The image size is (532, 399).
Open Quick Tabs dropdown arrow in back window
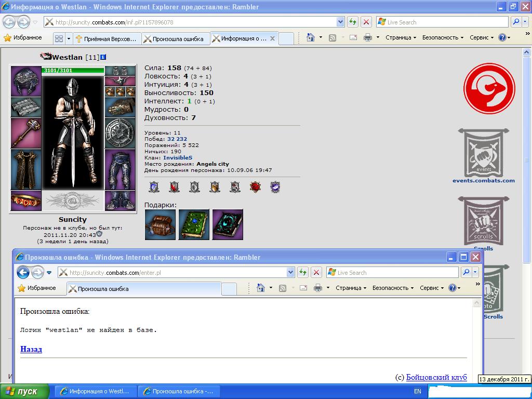(x=69, y=38)
